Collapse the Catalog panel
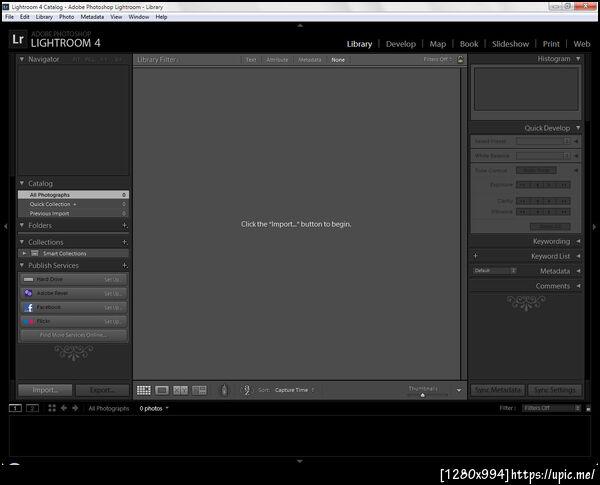Viewport: 600px width, 485px height. coord(22,183)
